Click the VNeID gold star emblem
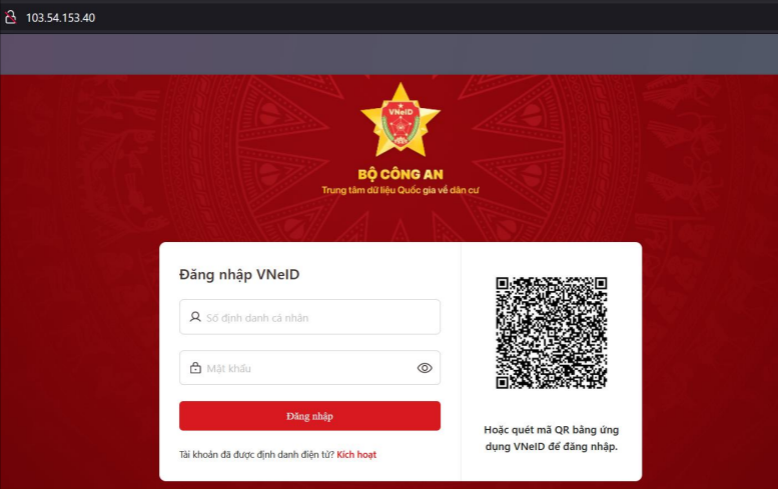 coord(400,120)
